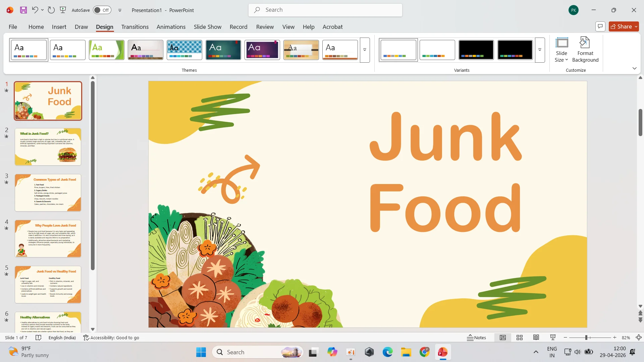Apply the dark purple theme

262,50
